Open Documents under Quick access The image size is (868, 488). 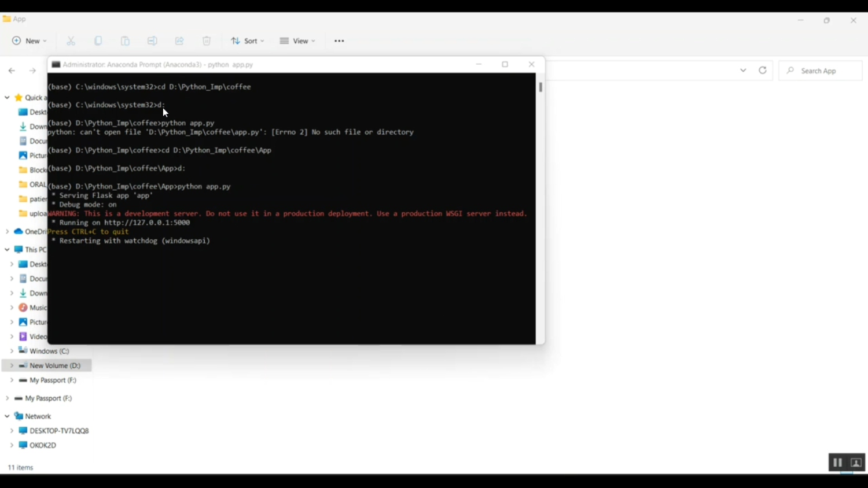(32, 141)
